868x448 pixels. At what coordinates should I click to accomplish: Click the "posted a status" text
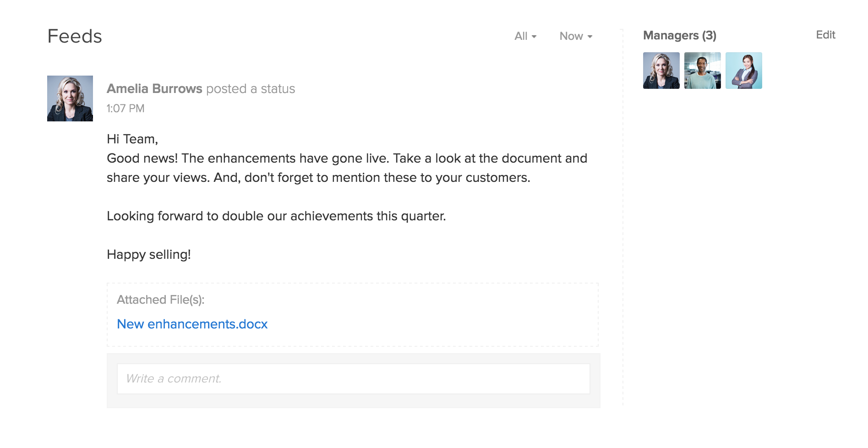point(251,89)
